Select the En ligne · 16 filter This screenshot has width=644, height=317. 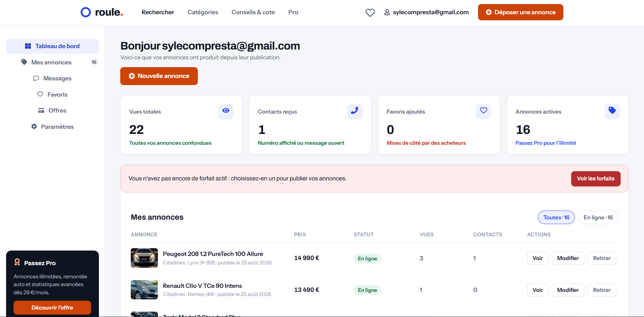click(598, 217)
